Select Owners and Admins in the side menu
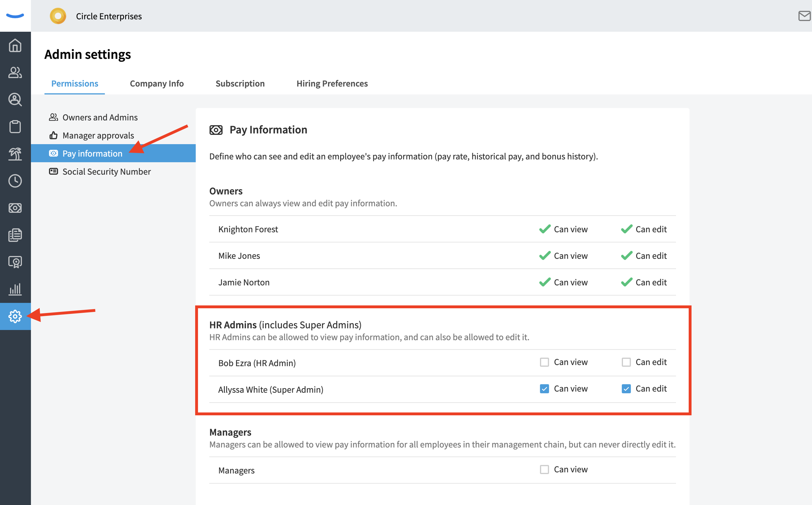Screen dimensions: 812x505 pyautogui.click(x=113, y=117)
